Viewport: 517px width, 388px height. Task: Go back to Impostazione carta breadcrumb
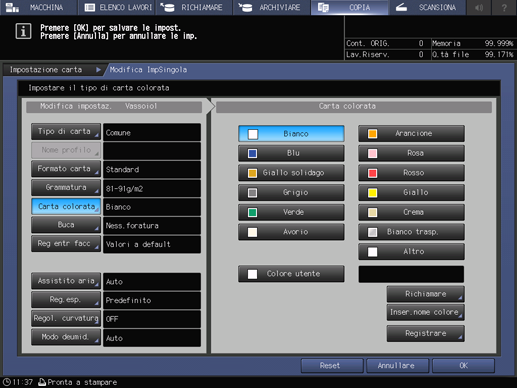pyautogui.click(x=54, y=70)
